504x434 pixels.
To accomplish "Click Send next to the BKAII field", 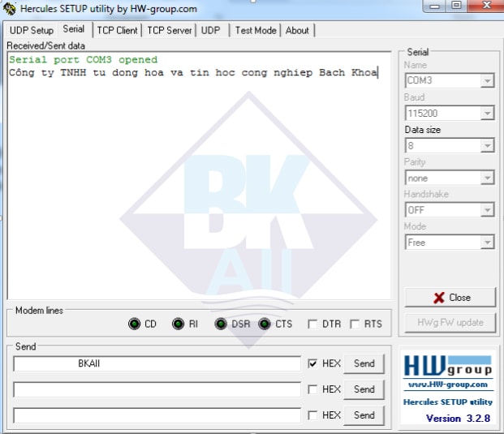I will pos(364,363).
